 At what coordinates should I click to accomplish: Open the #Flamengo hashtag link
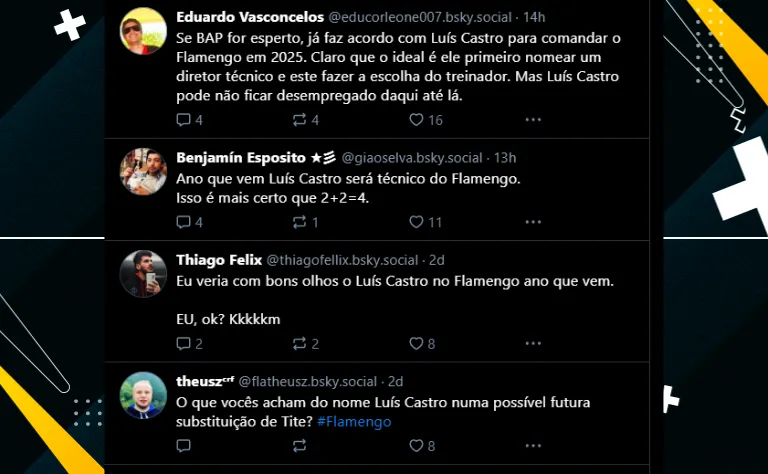(354, 421)
